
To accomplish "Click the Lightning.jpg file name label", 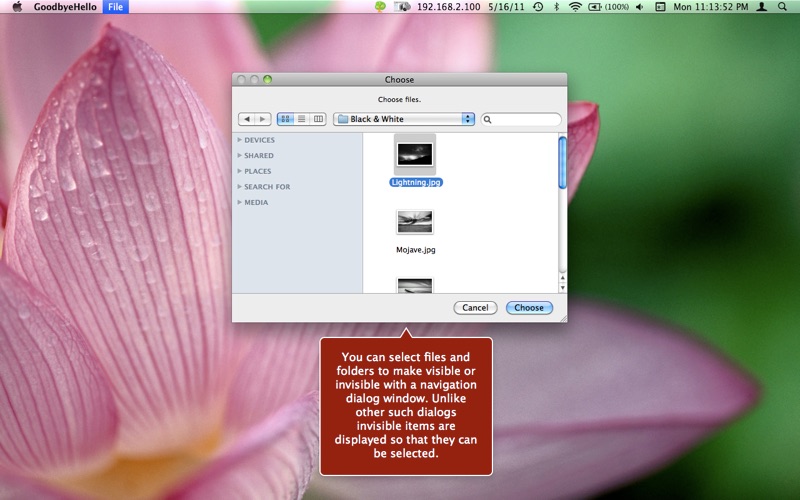I will click(x=416, y=182).
